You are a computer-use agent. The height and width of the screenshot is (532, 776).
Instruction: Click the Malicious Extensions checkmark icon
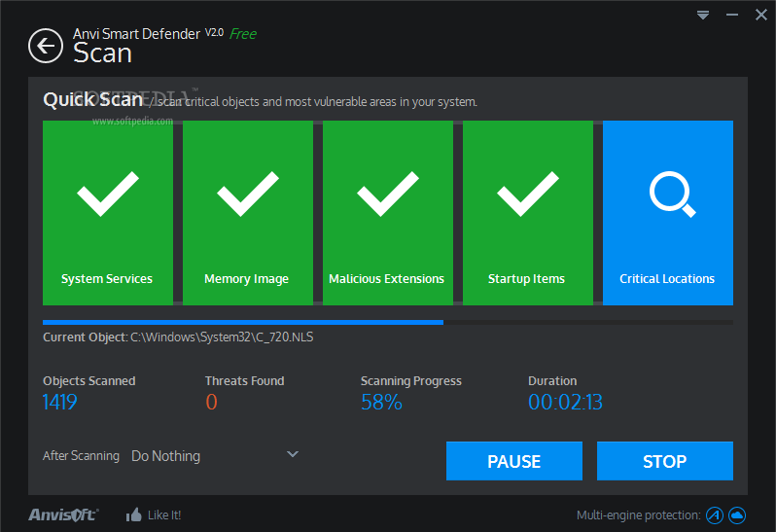[388, 194]
